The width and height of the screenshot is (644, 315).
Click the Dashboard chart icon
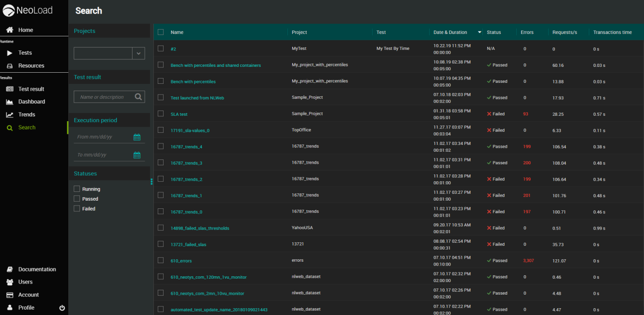coord(10,102)
